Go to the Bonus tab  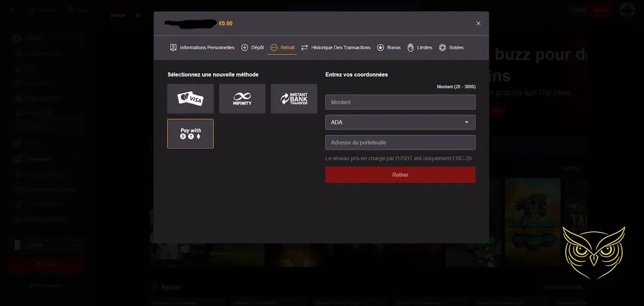(388, 48)
